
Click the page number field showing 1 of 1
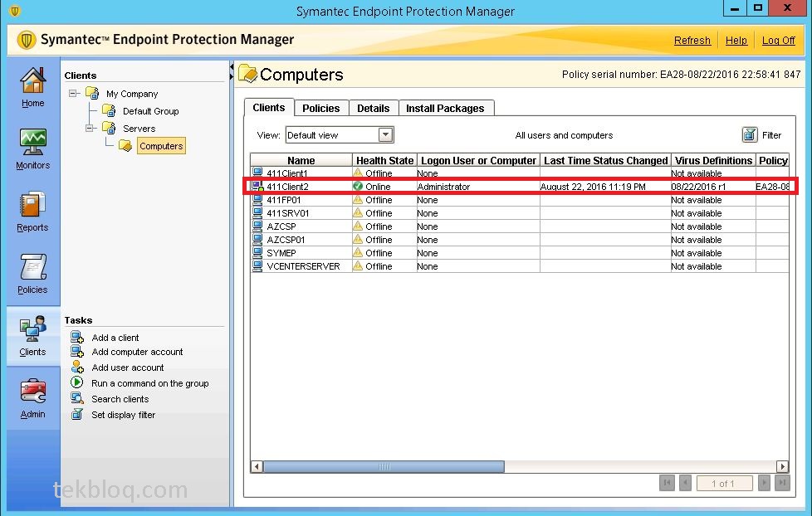point(724,483)
